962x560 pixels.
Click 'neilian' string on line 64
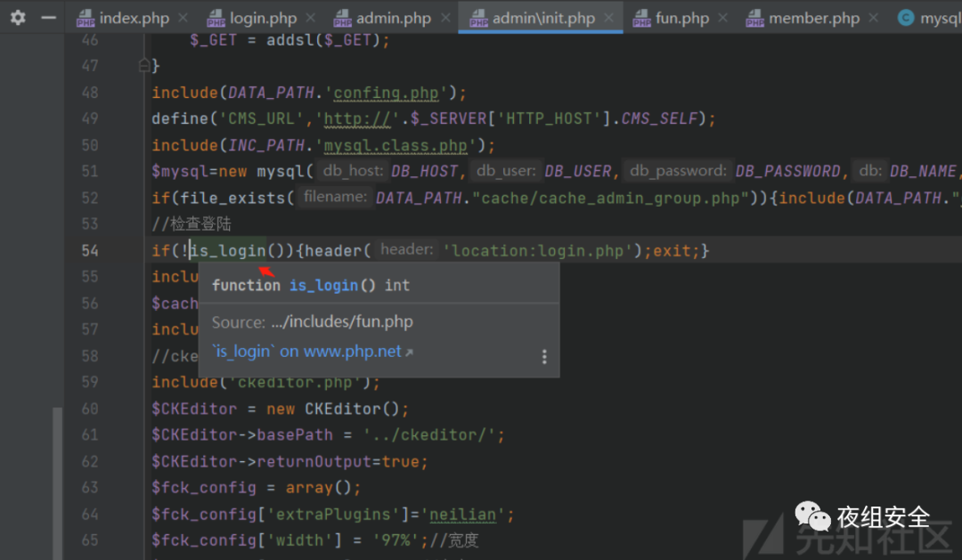462,515
